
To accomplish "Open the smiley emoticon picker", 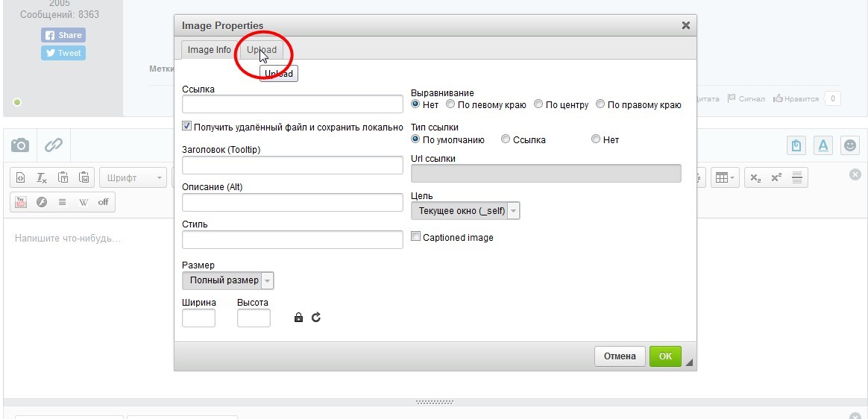I will click(849, 145).
